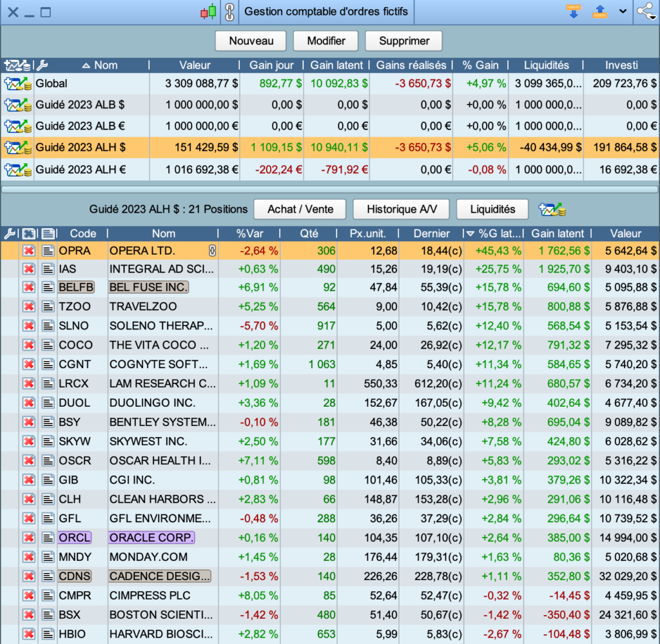Select the DUOLINGO INC. position name
Screen dimensions: 660x644
(152, 403)
